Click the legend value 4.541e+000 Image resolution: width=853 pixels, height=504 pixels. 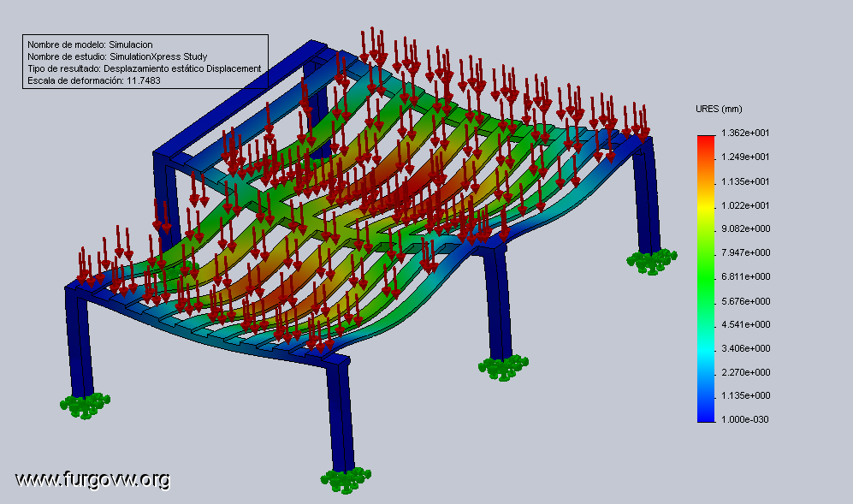(x=745, y=324)
